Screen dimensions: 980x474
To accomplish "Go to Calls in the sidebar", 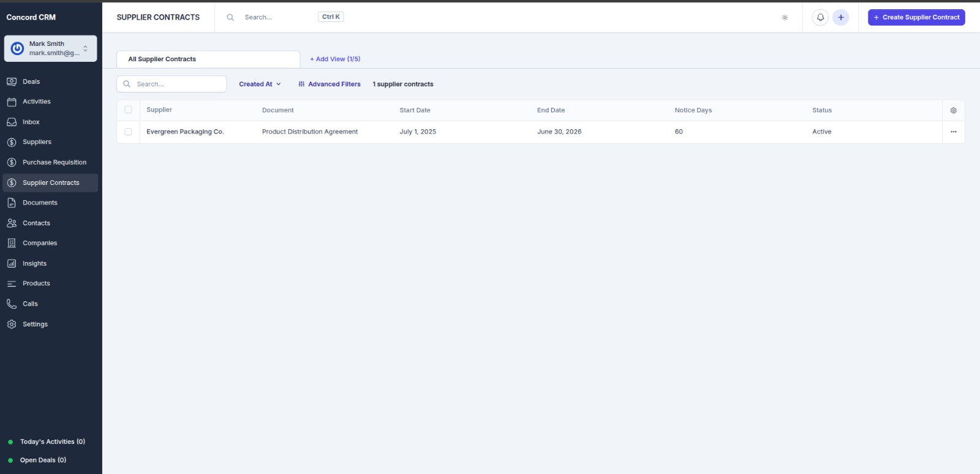I will [x=30, y=304].
